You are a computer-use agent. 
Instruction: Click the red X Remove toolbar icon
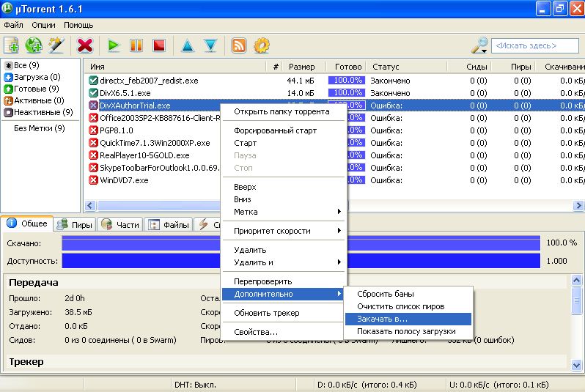click(x=85, y=45)
